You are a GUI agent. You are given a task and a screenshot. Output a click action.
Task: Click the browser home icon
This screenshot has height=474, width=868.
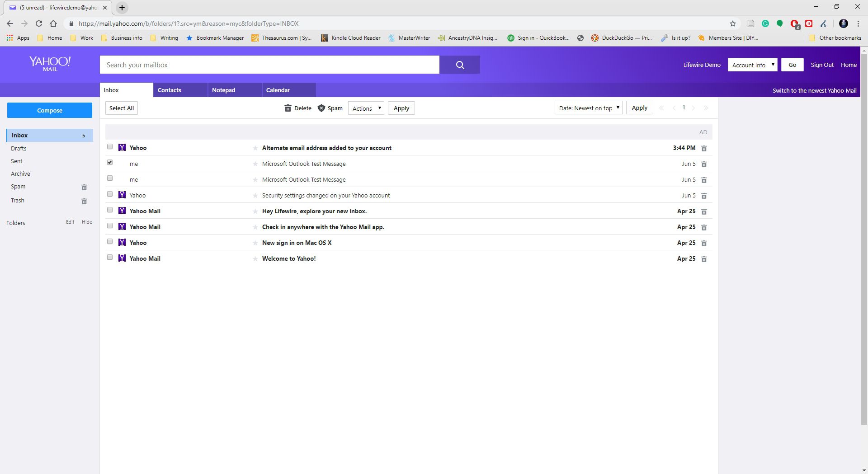point(53,23)
